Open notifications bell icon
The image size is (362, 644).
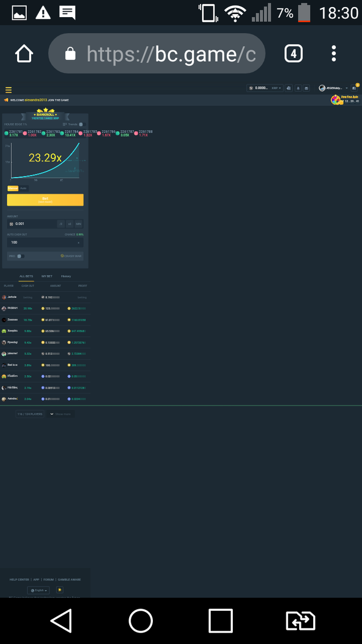[298, 88]
